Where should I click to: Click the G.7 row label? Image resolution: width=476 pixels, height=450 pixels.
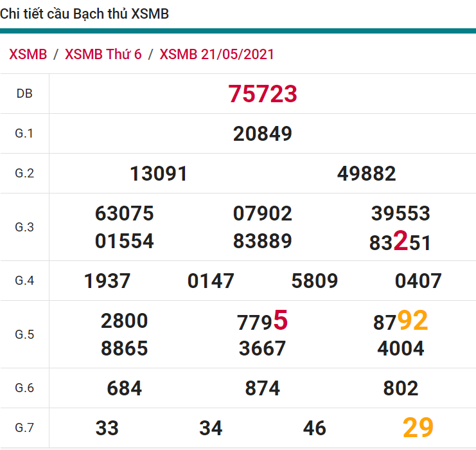click(24, 428)
